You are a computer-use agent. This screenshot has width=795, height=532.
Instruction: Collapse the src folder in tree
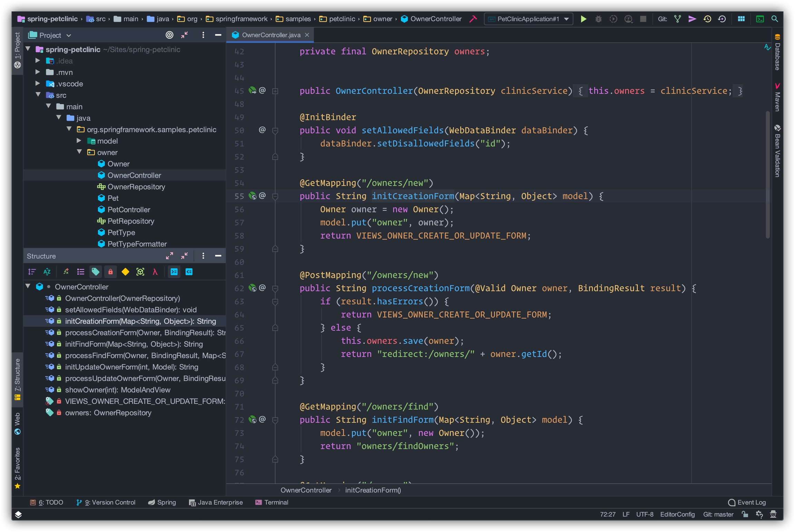[38, 95]
